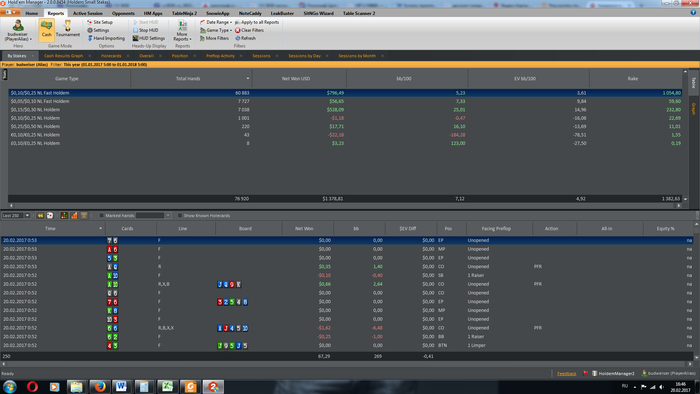Select Tournament trophy game mode
This screenshot has height=394, width=700.
[x=67, y=29]
